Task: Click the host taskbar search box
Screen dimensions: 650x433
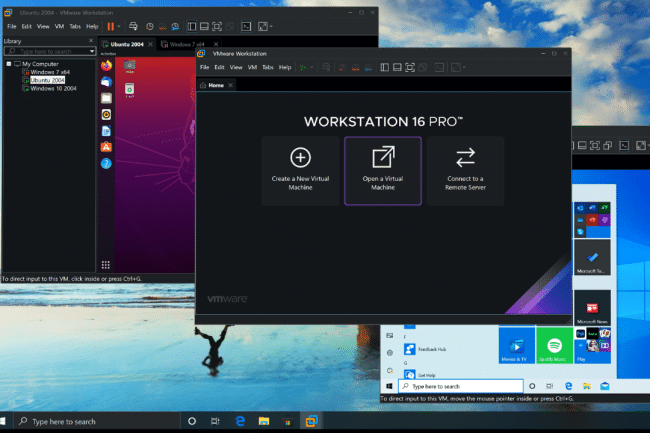Action: tap(96, 421)
